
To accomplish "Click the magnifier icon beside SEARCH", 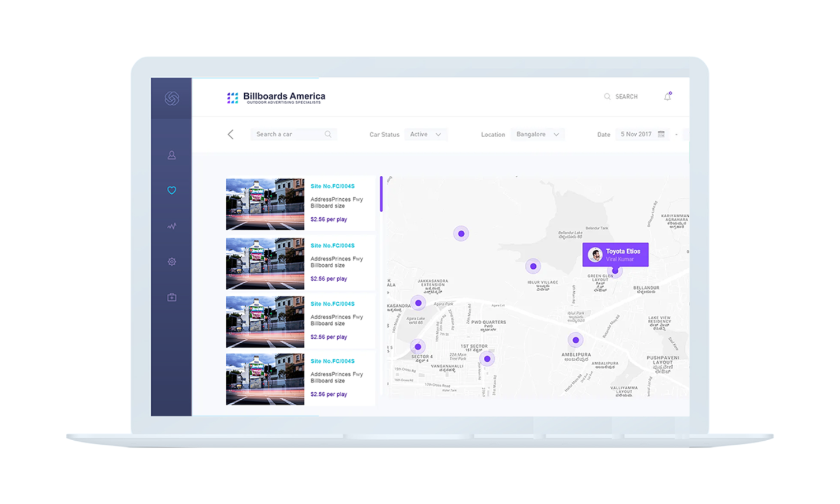I will click(607, 96).
